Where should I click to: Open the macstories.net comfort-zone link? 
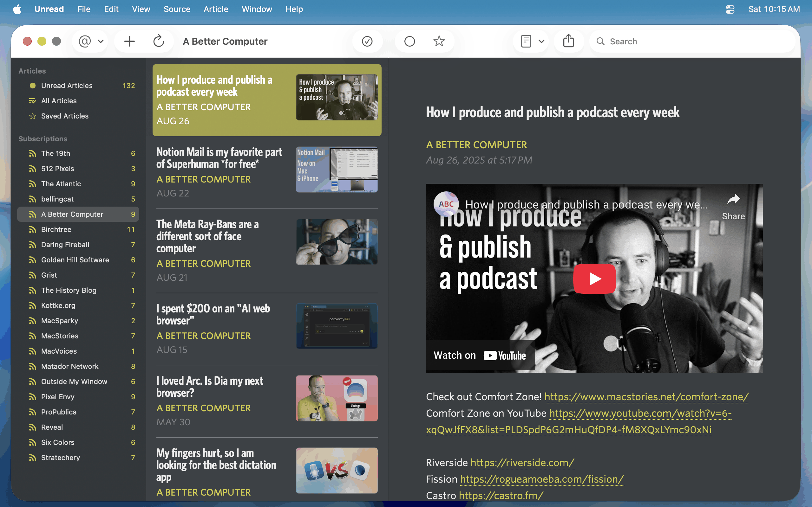(646, 397)
